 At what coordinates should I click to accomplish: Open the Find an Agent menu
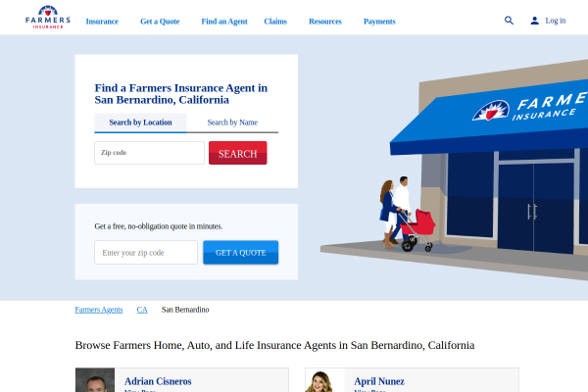[x=224, y=22]
